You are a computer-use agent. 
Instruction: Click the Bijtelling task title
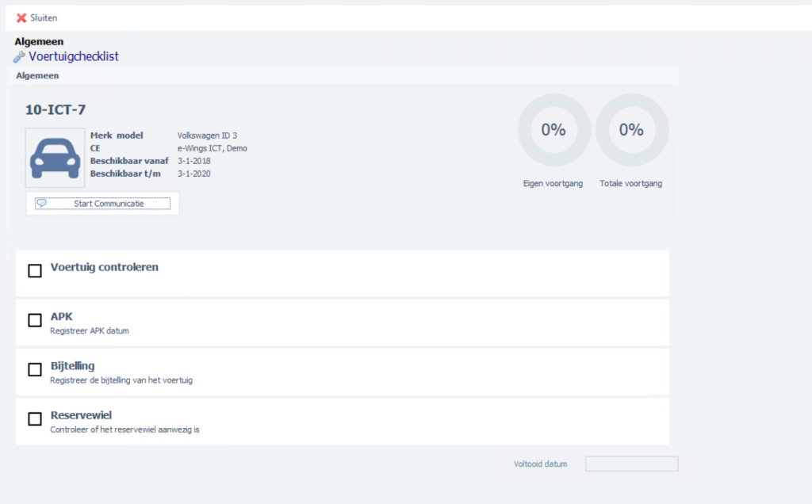(73, 366)
